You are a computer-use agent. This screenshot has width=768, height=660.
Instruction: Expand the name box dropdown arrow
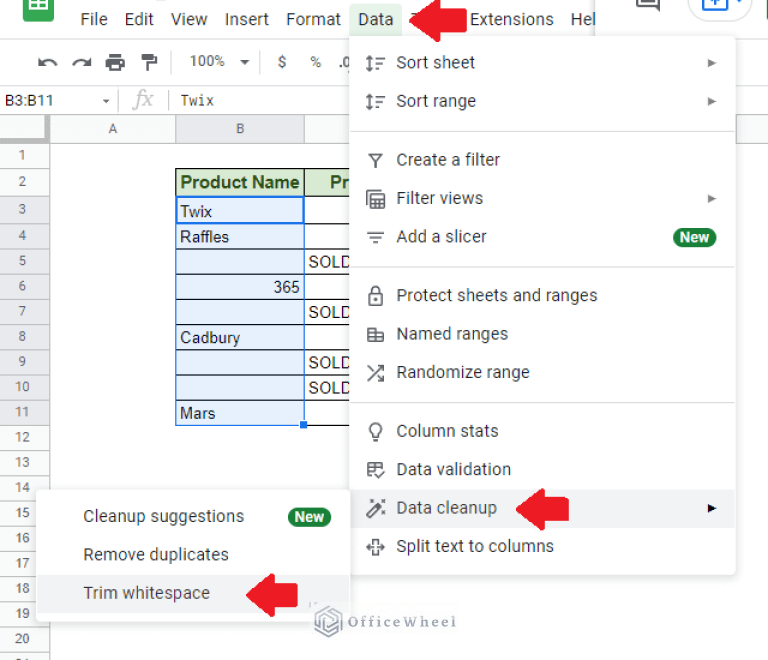point(106,100)
